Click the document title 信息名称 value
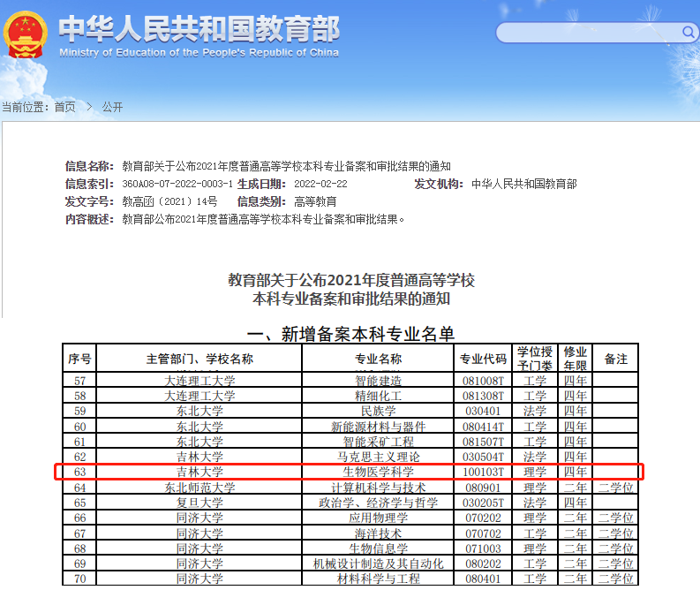 [x=287, y=167]
